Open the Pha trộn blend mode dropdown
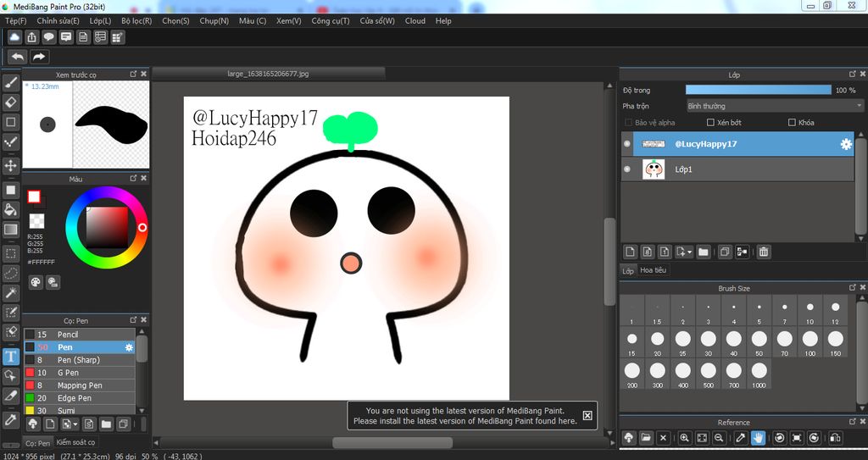The height and width of the screenshot is (460, 868). 775,106
